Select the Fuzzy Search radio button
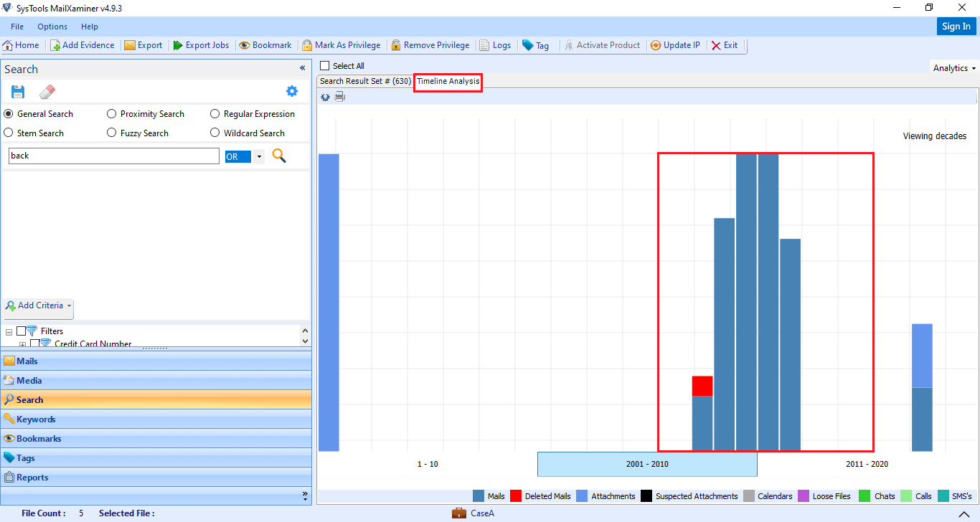This screenshot has width=980, height=522. click(x=112, y=133)
